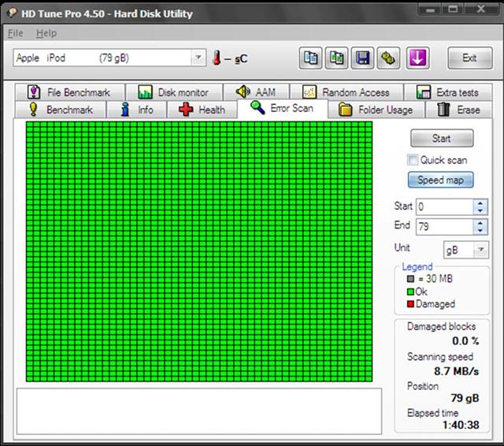Image resolution: width=504 pixels, height=446 pixels.
Task: Open the Folder Usage tab
Action: (376, 110)
